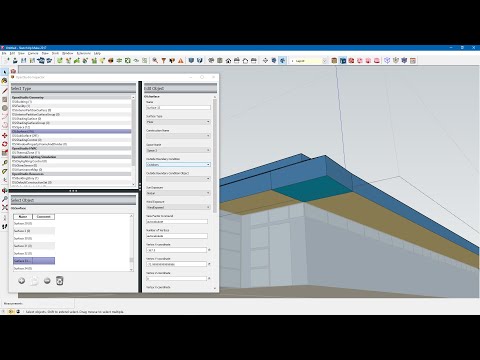Select OS:SubSurface in the type list

[71, 136]
